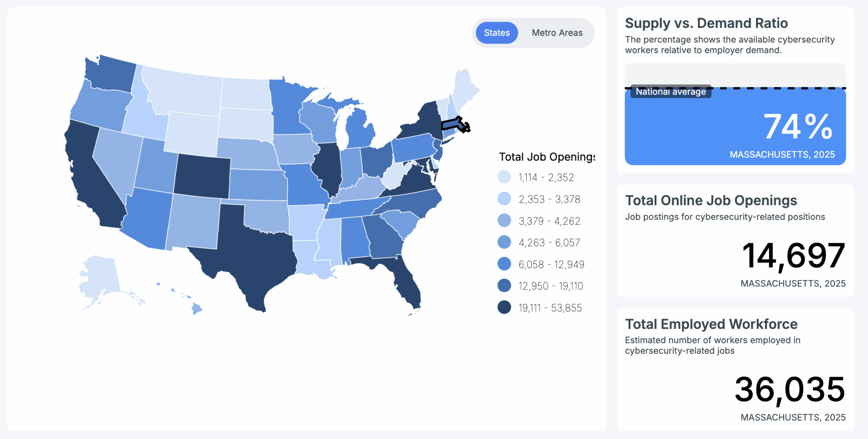This screenshot has height=439, width=868.
Task: Click the 1,114 - 2,352 legend swatch
Action: tap(504, 177)
